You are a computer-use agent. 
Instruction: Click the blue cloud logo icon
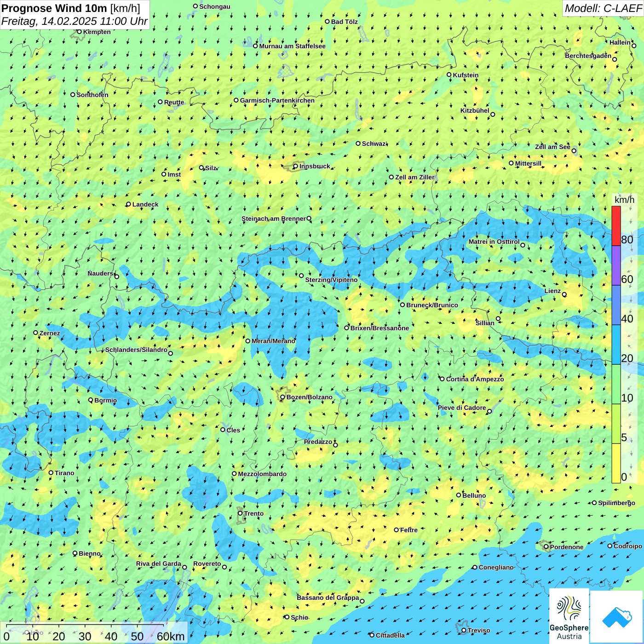click(x=617, y=617)
